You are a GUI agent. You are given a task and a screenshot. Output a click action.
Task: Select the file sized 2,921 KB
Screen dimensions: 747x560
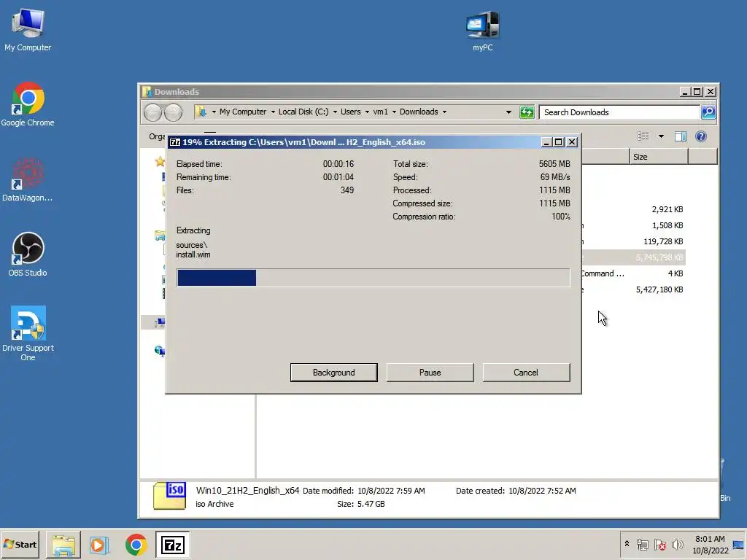[667, 209]
